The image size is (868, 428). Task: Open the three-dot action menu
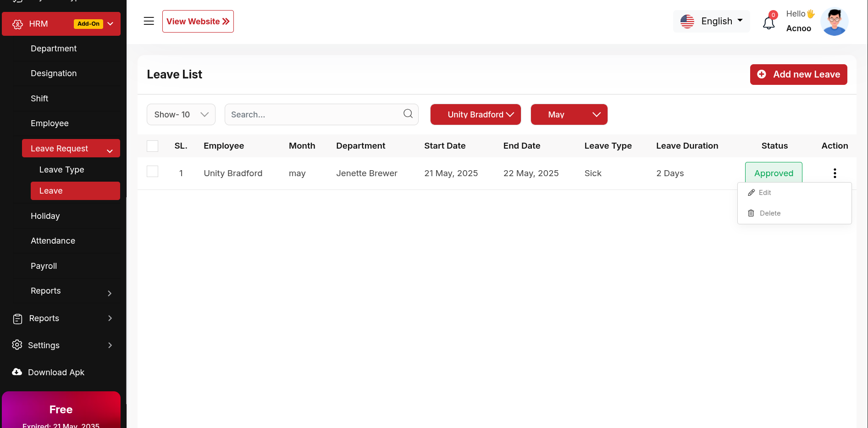pyautogui.click(x=835, y=173)
